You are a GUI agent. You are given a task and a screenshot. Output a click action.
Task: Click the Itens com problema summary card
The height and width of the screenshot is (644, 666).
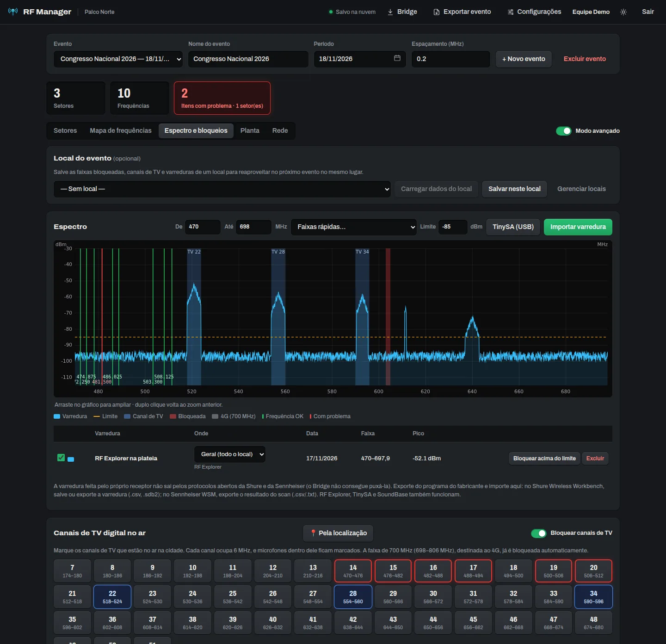tap(222, 98)
